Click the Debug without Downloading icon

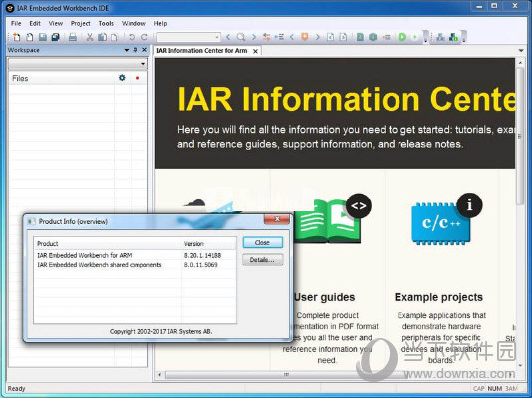tap(415, 37)
